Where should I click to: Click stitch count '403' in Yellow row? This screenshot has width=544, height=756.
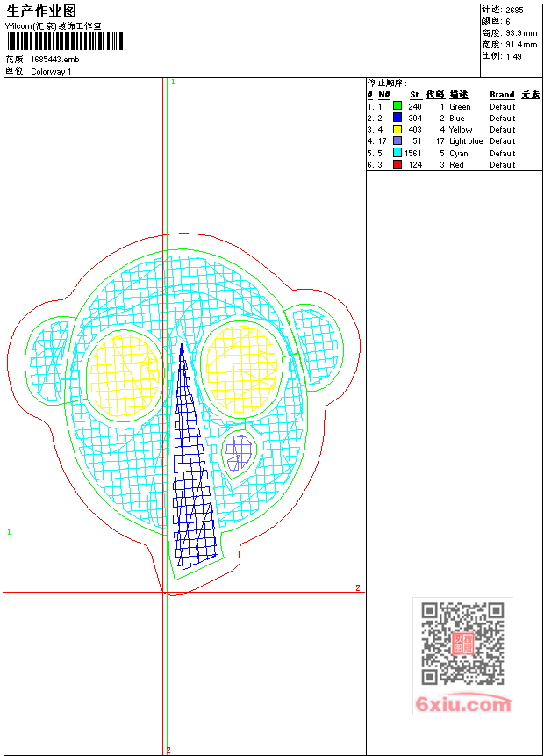(x=415, y=130)
